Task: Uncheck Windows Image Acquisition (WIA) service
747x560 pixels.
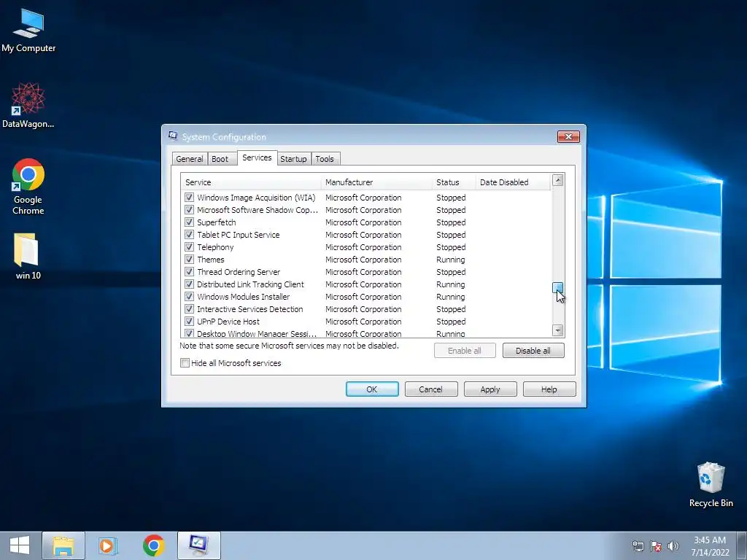Action: 189,197
